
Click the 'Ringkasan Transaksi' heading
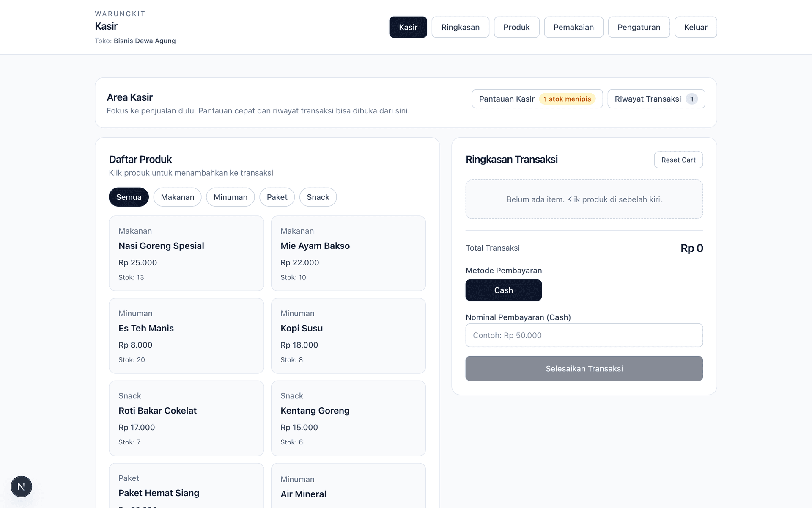point(511,160)
